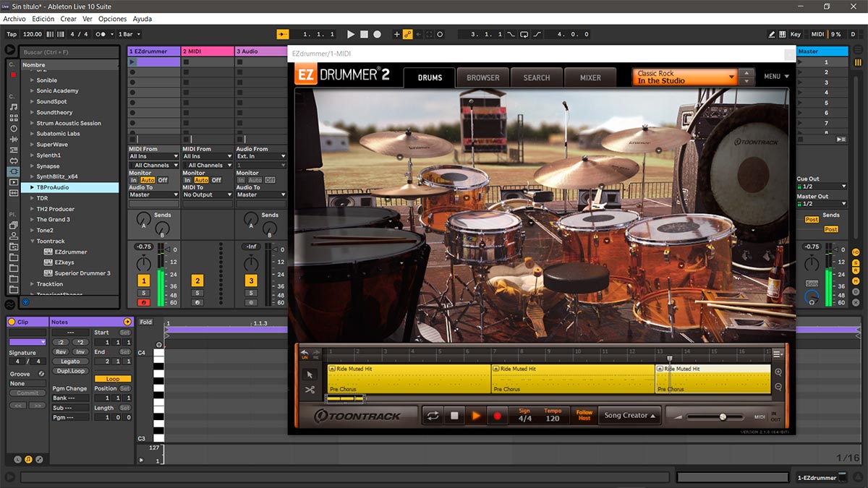Open the Classic Rock kit preset dropdown
This screenshot has width=868, height=488.
[685, 77]
